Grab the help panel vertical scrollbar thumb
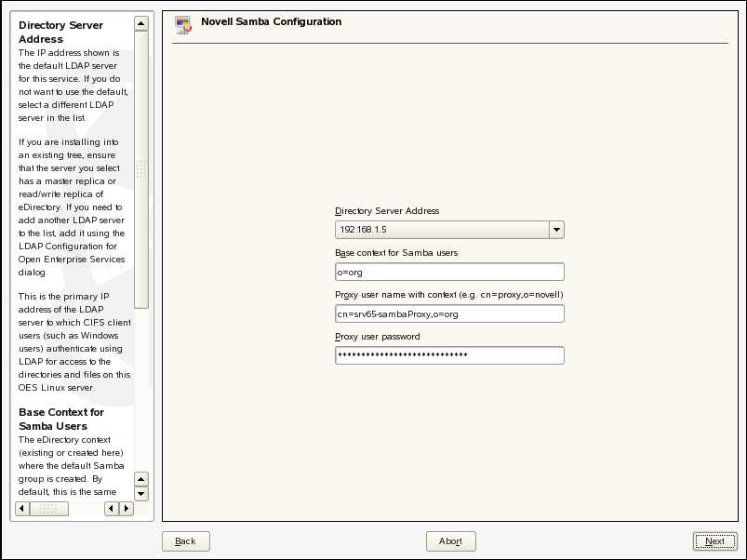Image resolution: width=747 pixels, height=560 pixels. pyautogui.click(x=141, y=170)
